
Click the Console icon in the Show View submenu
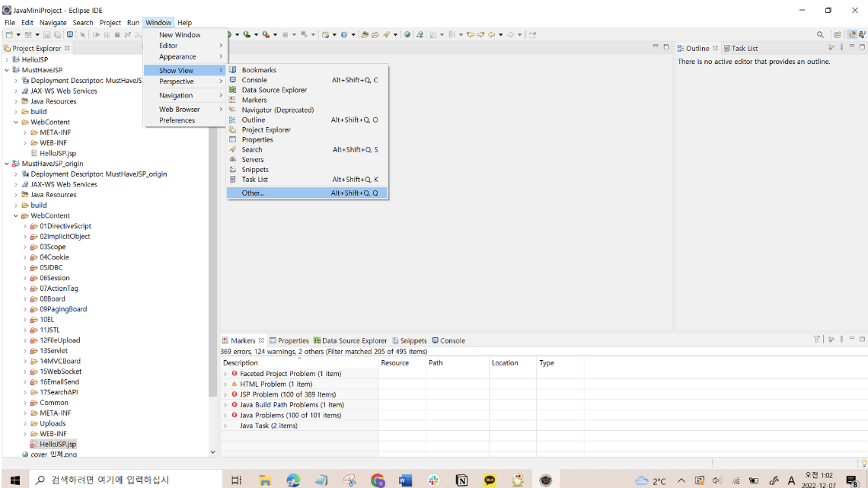(x=232, y=80)
